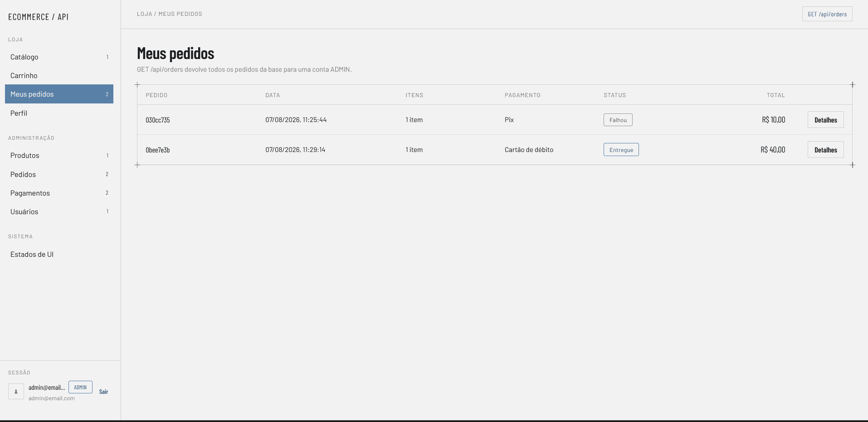Click the ADMIN role badge
Screen dimensions: 868x422
(x=80, y=387)
